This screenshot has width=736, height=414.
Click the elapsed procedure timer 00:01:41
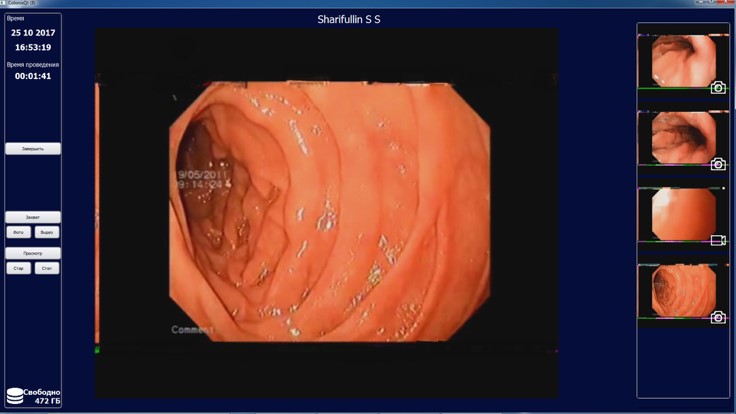pyautogui.click(x=33, y=76)
